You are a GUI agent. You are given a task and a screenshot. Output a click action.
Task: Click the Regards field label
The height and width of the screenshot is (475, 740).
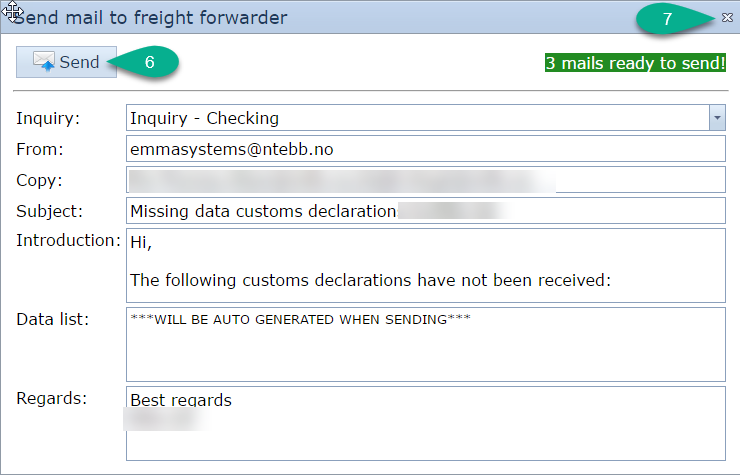(52, 398)
